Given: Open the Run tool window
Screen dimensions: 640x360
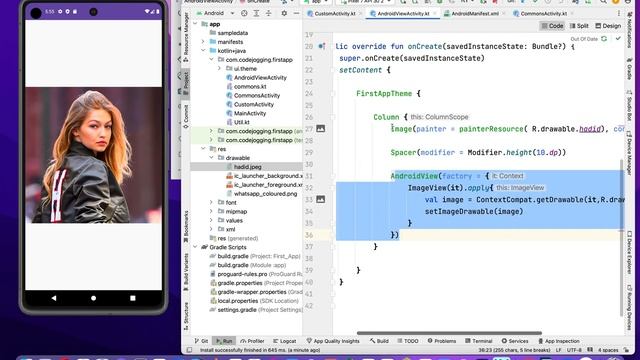Looking at the screenshot, I should click(224, 341).
